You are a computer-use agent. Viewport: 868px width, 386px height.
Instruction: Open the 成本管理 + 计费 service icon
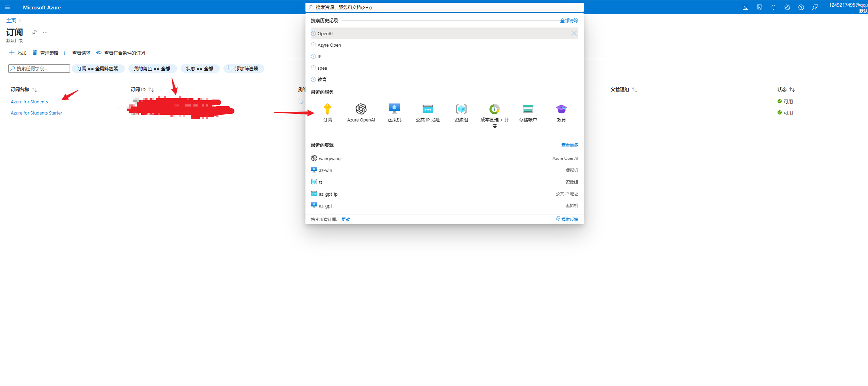[x=494, y=109]
